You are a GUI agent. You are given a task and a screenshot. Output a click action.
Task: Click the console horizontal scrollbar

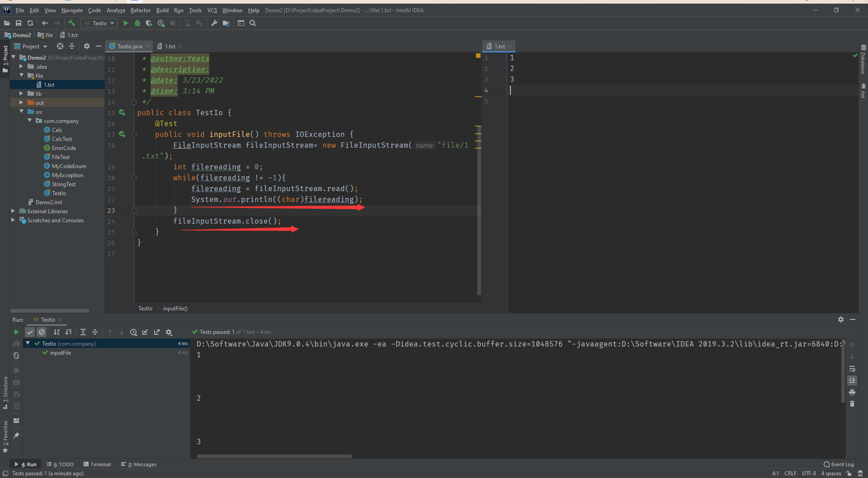click(x=274, y=456)
